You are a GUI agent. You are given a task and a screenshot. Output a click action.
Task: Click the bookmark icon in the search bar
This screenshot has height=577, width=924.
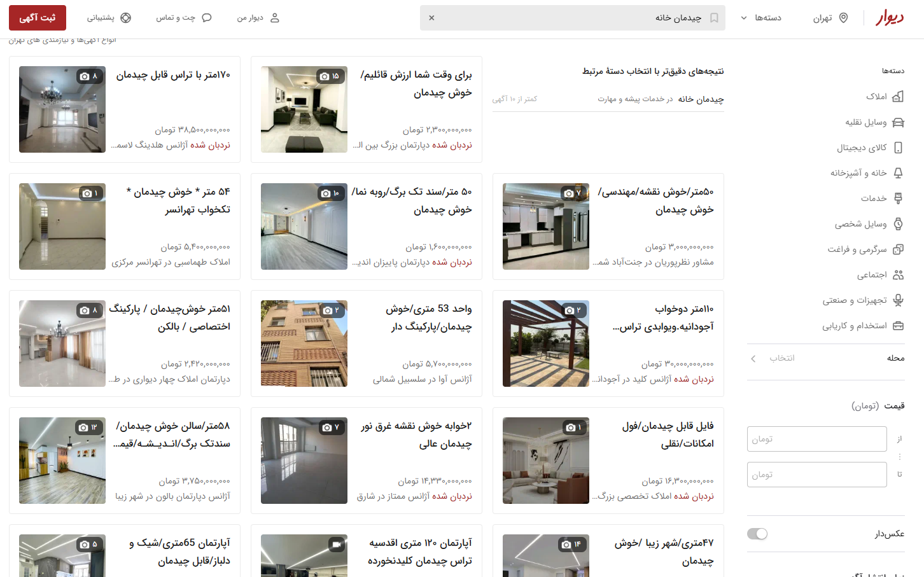coord(714,18)
